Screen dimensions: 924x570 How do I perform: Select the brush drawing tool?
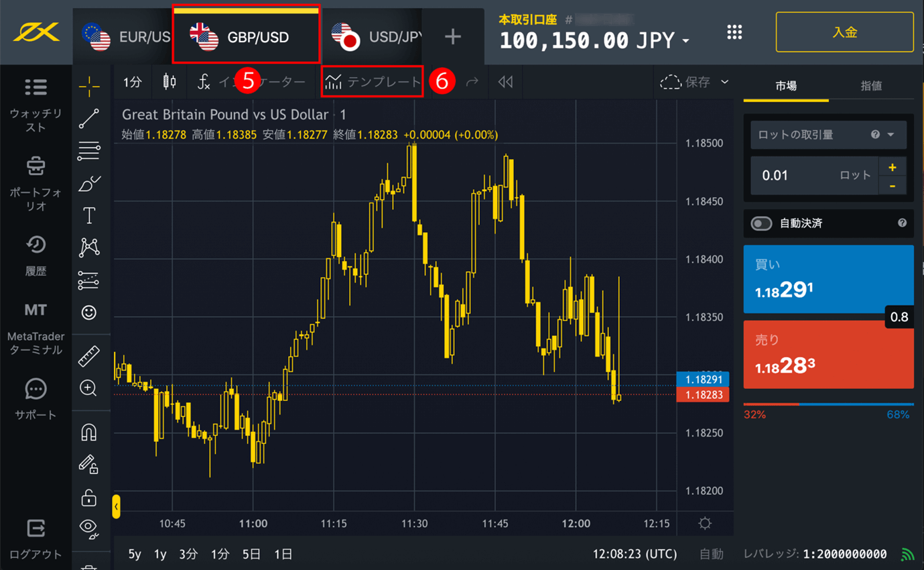pos(89,183)
